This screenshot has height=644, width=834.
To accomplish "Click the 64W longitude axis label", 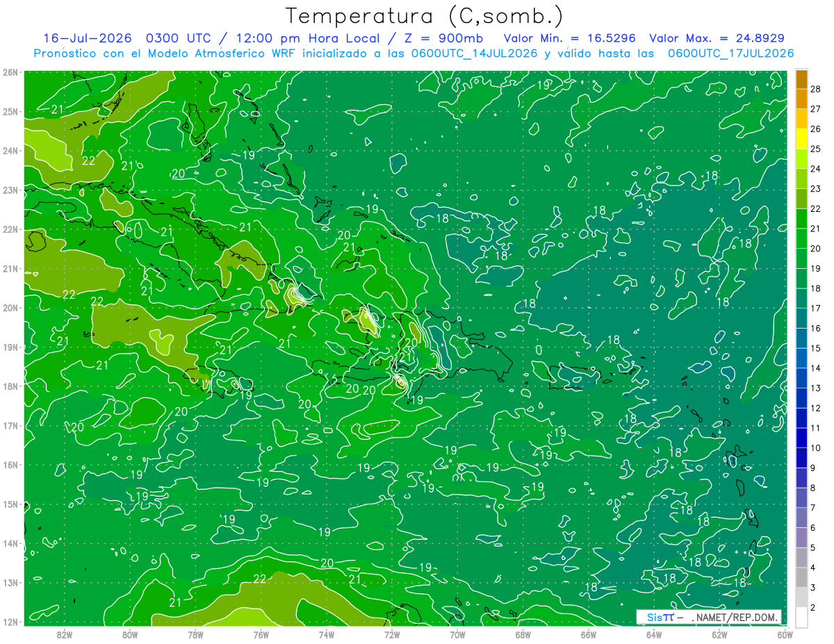I will [654, 634].
